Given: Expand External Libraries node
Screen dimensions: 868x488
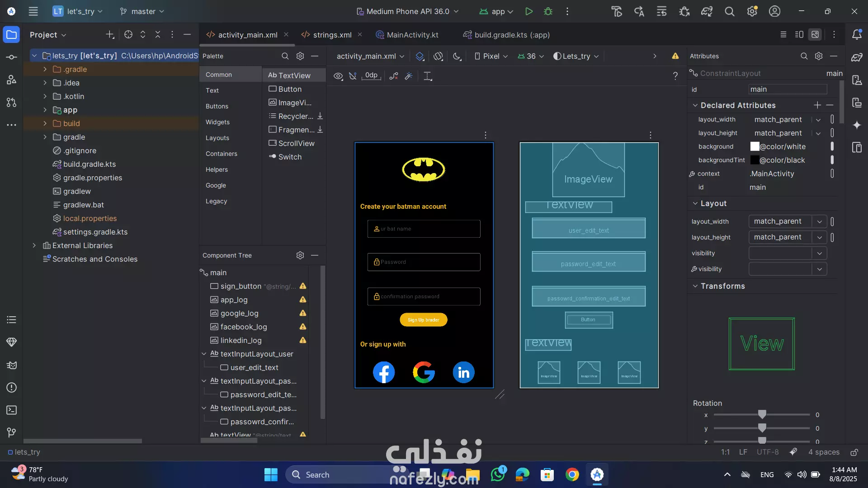Looking at the screenshot, I should tap(34, 245).
